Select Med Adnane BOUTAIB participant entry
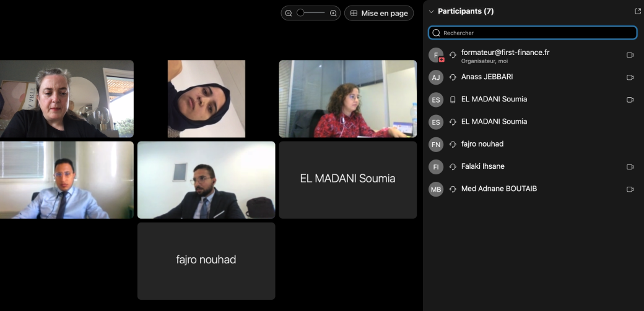Screen dimensions: 644x311 498,189
